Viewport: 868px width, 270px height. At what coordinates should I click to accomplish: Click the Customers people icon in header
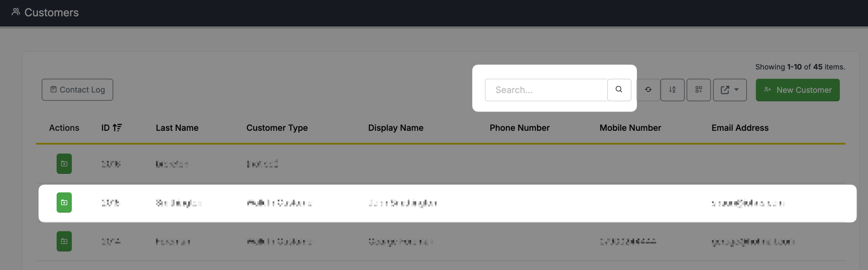16,12
